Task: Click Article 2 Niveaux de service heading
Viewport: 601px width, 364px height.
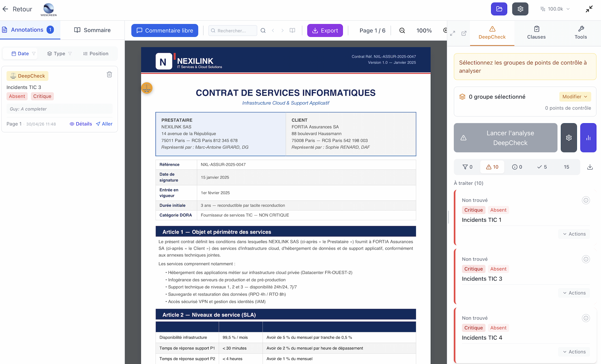Action: (286, 315)
